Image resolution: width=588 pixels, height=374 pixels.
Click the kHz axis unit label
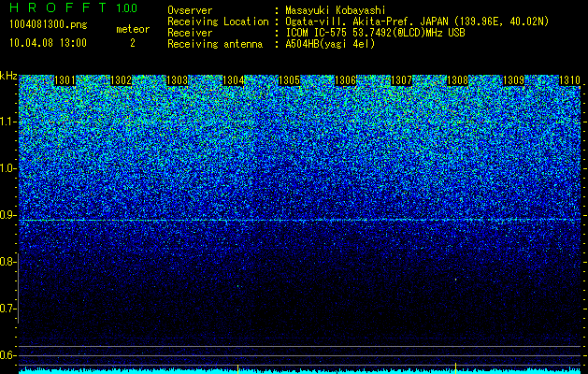pos(8,76)
